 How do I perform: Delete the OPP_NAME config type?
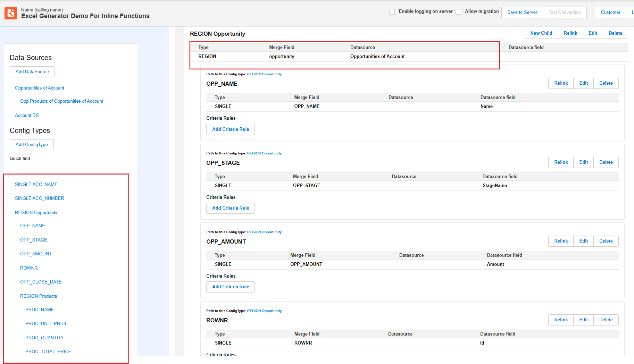coord(606,83)
